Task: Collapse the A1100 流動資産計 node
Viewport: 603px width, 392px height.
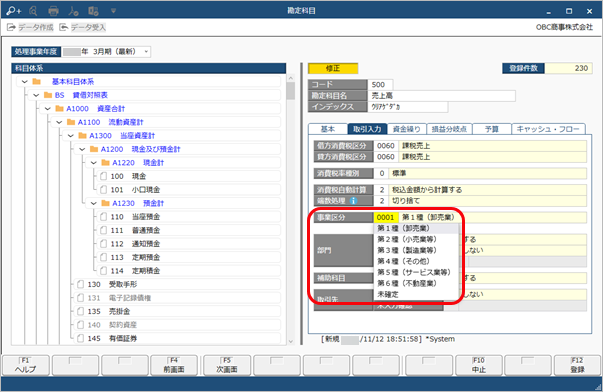Action: click(x=60, y=122)
